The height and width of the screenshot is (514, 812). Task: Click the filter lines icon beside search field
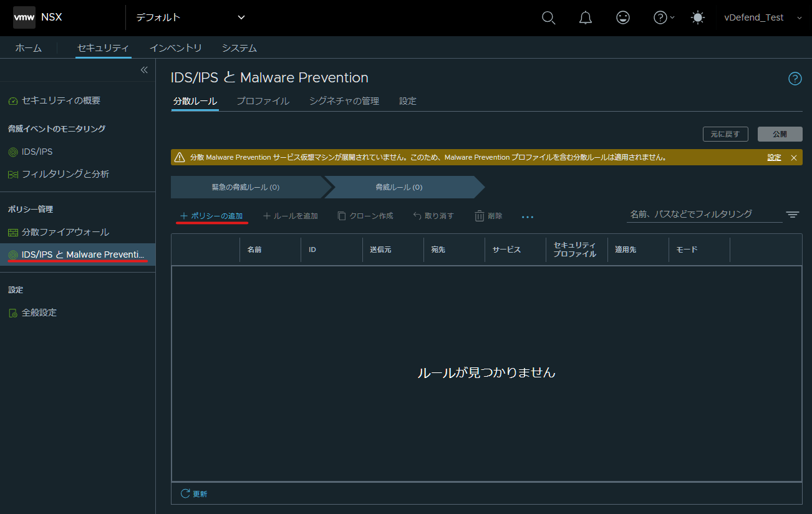click(793, 215)
